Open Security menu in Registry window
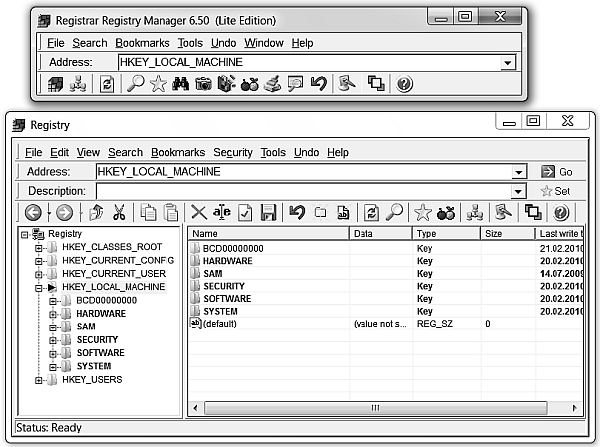The width and height of the screenshot is (600, 447). click(233, 152)
